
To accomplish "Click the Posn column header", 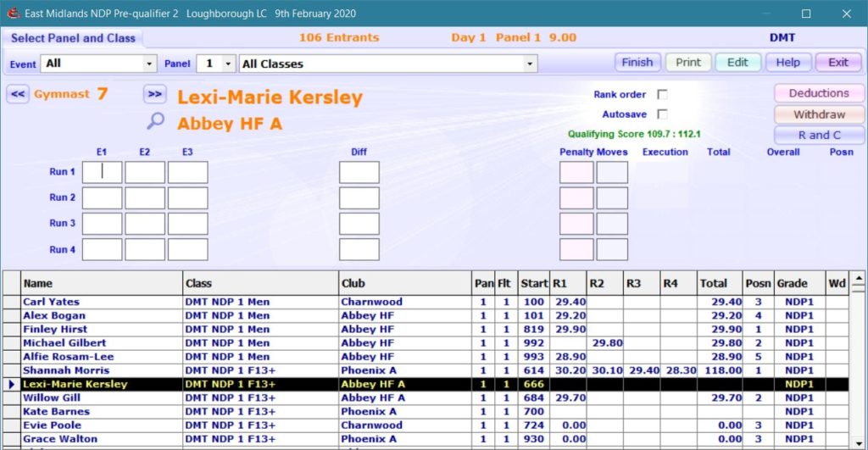I will click(x=758, y=283).
